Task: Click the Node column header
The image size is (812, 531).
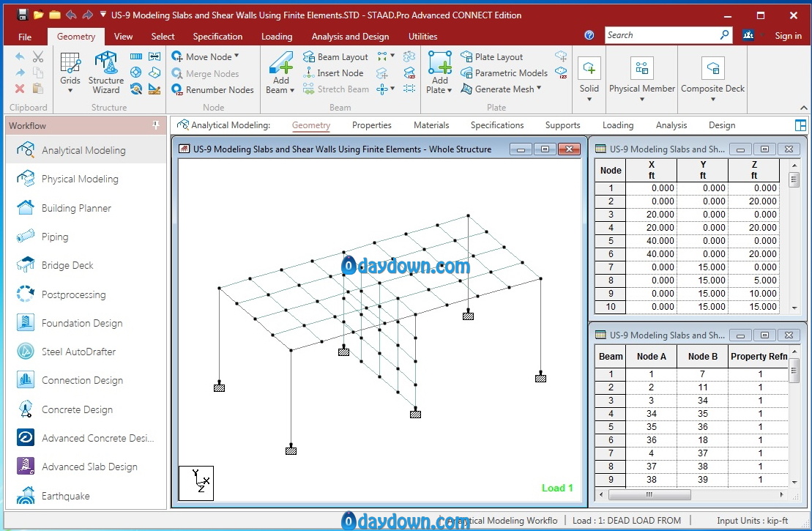Action: (x=611, y=170)
